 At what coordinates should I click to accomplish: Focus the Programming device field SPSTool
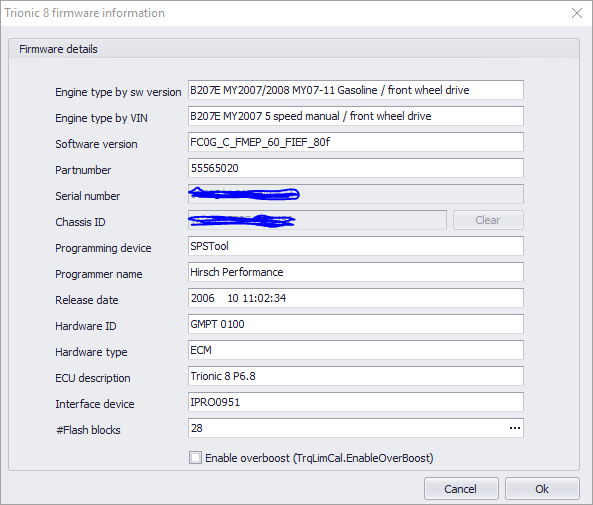pyautogui.click(x=355, y=246)
